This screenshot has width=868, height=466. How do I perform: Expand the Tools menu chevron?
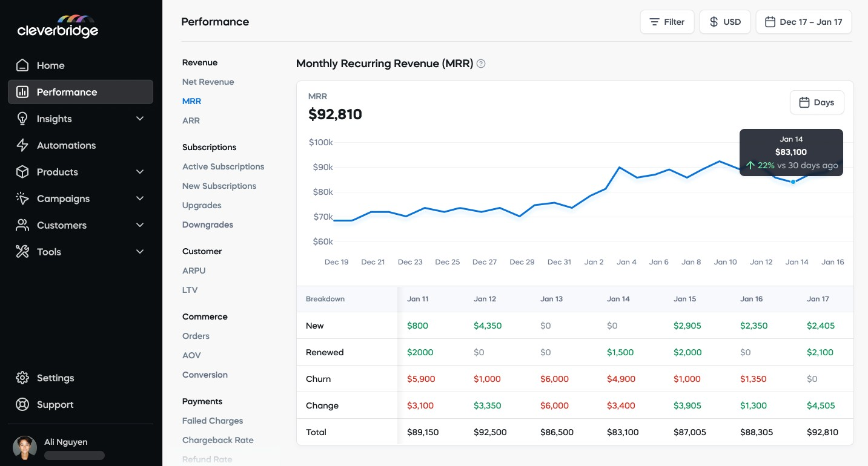pyautogui.click(x=140, y=251)
